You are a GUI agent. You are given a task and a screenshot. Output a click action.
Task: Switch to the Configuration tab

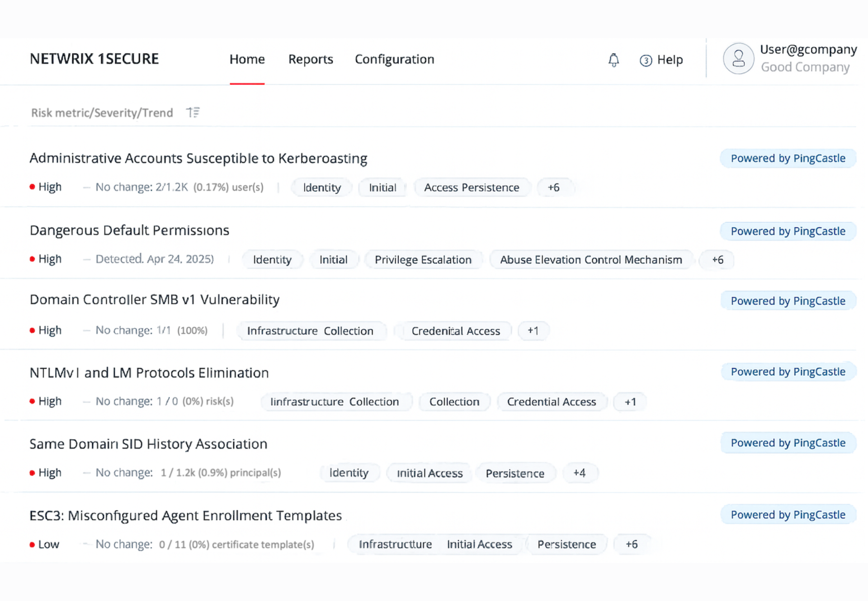pyautogui.click(x=394, y=59)
